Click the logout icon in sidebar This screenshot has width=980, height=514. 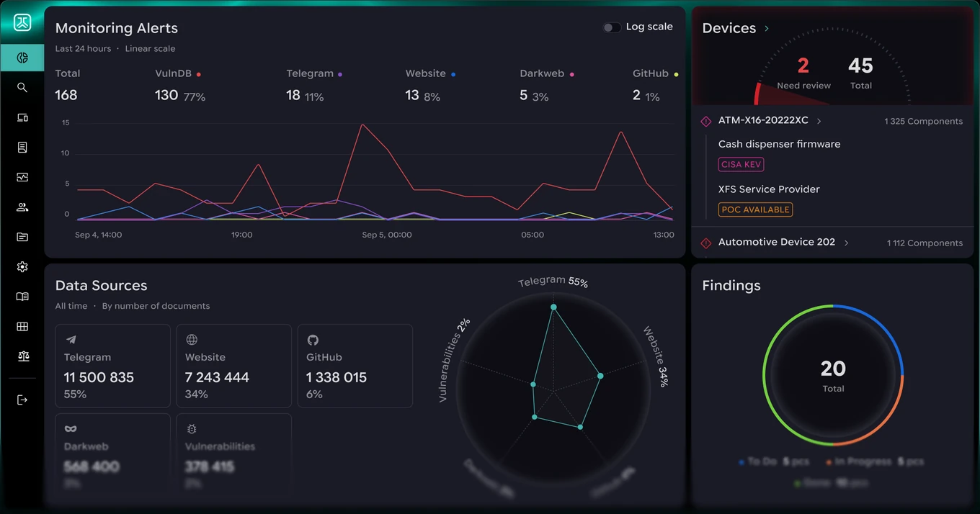22,400
